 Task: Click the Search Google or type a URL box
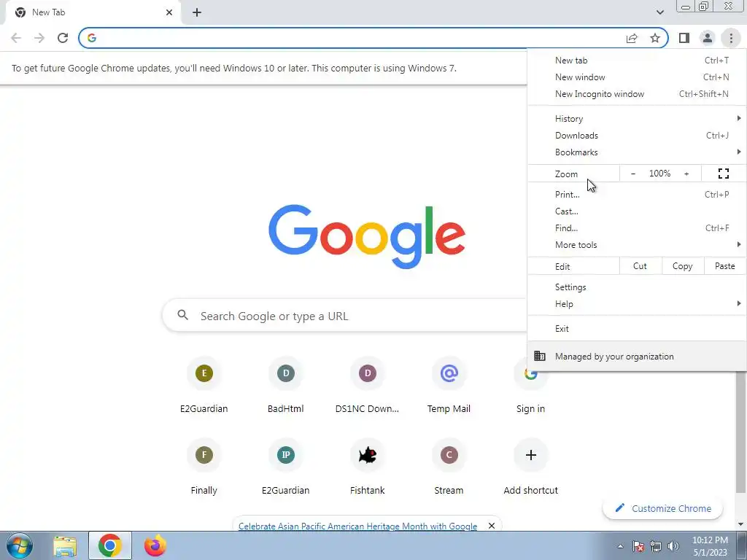click(x=345, y=316)
